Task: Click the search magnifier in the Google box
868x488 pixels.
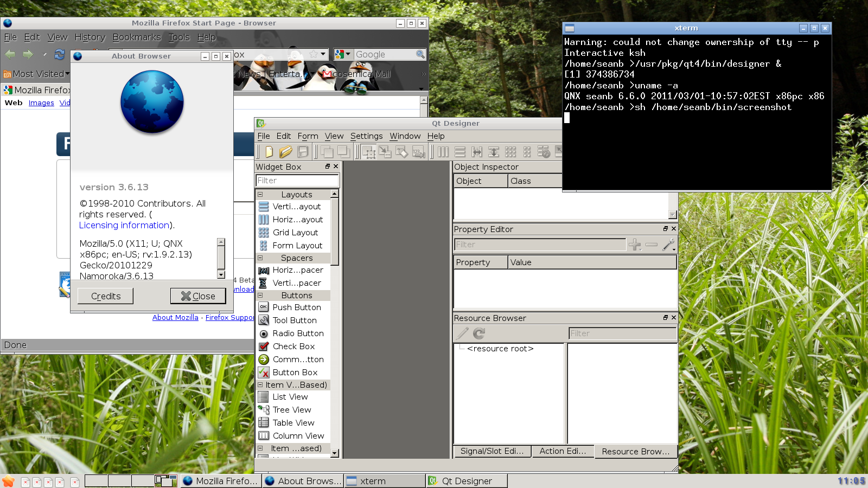Action: point(420,54)
